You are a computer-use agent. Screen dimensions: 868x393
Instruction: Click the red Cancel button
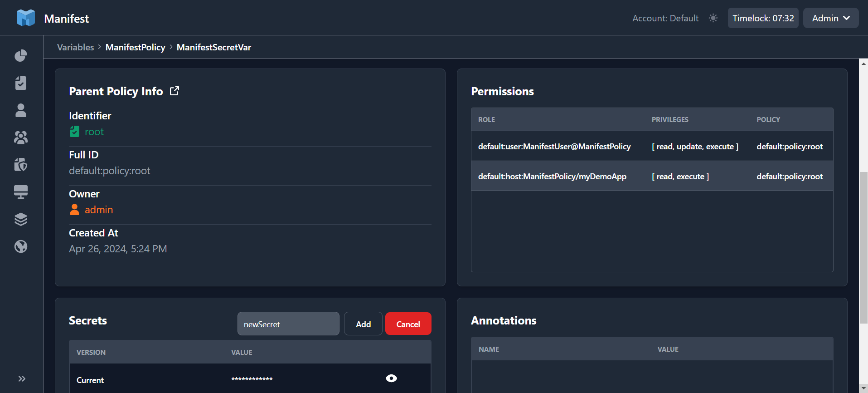click(x=408, y=324)
